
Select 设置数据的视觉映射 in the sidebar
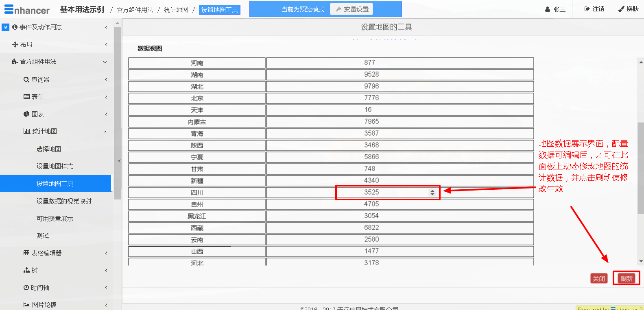(64, 201)
